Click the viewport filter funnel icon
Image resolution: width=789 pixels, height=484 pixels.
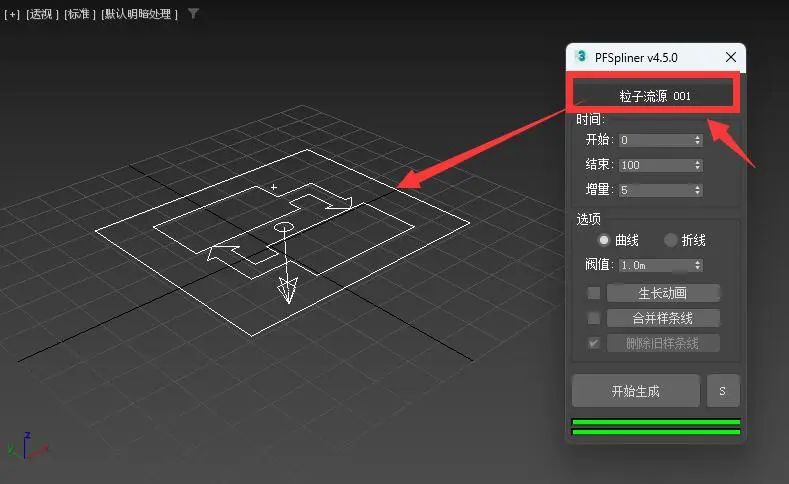coord(193,14)
